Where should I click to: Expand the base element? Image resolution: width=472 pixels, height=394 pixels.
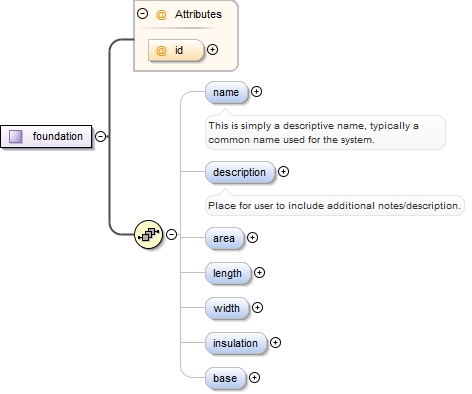(254, 377)
